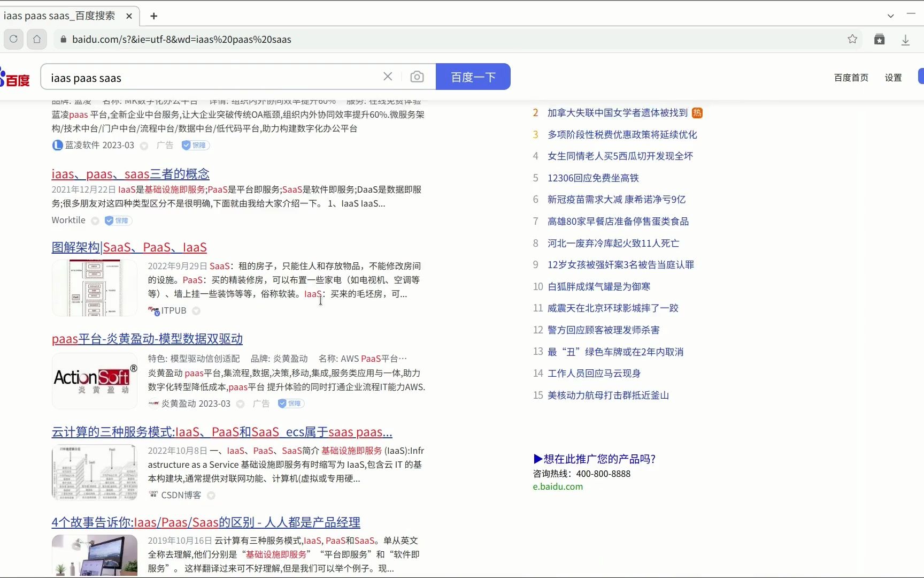Open a new browser tab
Viewport: 924px width, 578px height.
tap(154, 16)
